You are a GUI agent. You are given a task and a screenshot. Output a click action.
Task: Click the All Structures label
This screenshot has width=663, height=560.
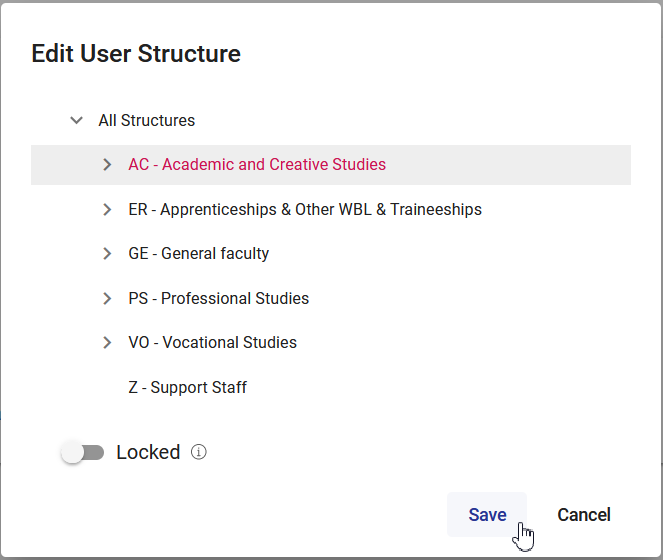147,120
